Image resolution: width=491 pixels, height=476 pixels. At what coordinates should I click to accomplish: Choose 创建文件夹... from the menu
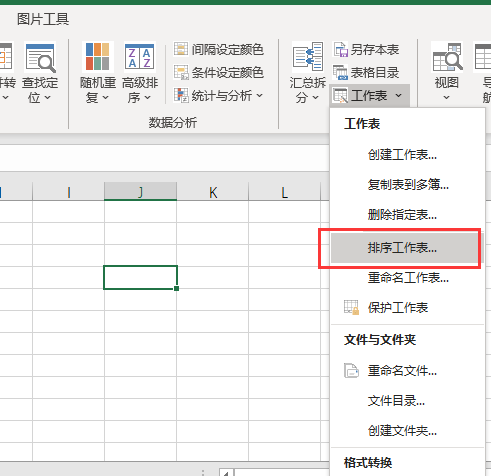click(407, 431)
